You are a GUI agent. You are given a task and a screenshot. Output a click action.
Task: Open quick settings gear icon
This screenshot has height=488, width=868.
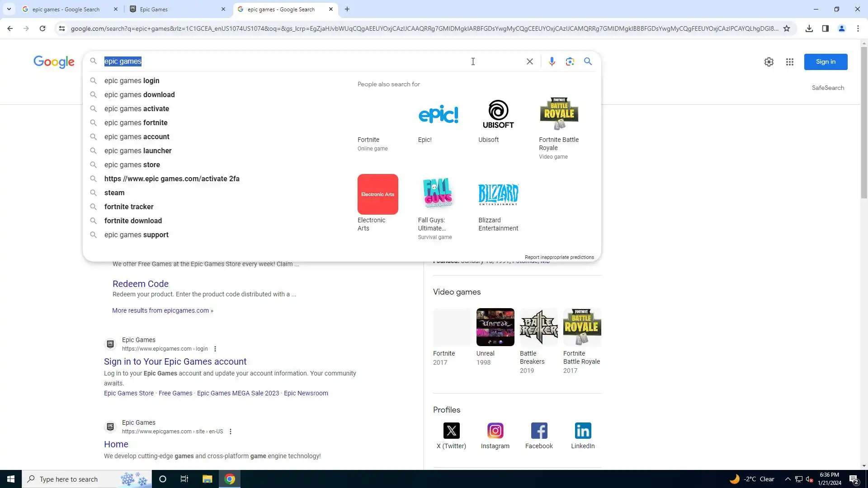769,62
